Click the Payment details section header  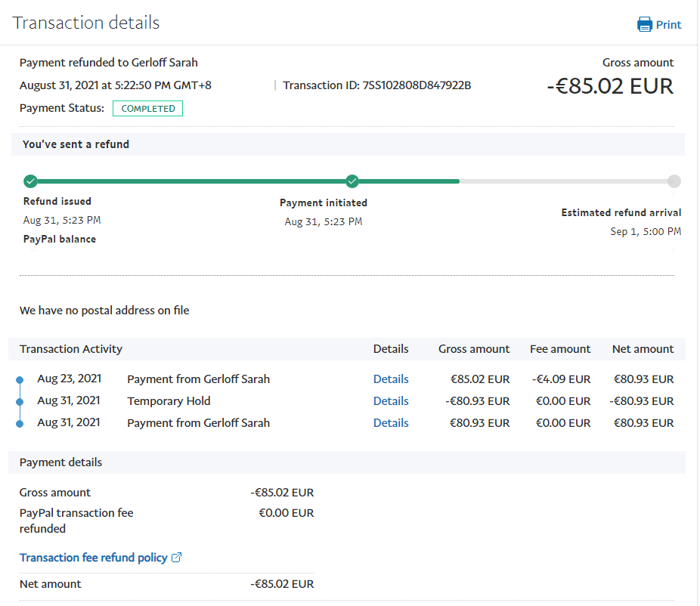[60, 462]
